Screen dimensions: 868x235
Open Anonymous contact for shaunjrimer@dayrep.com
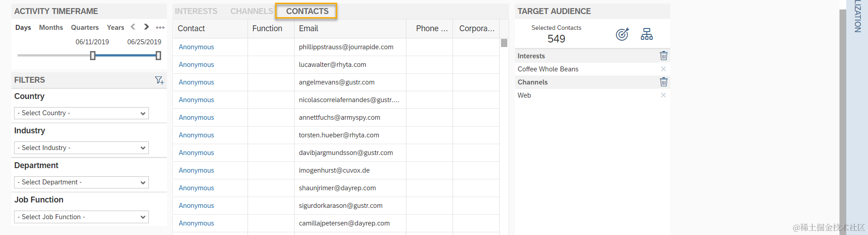pos(196,188)
